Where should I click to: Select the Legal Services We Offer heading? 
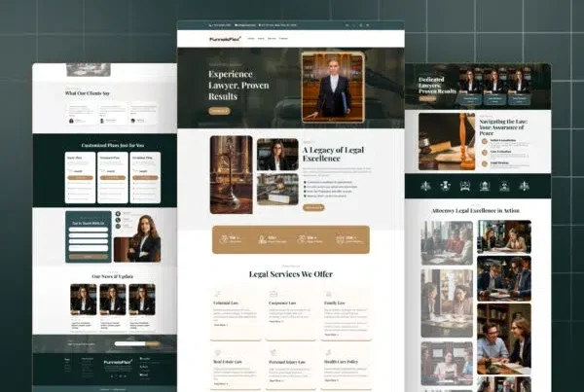(x=290, y=274)
